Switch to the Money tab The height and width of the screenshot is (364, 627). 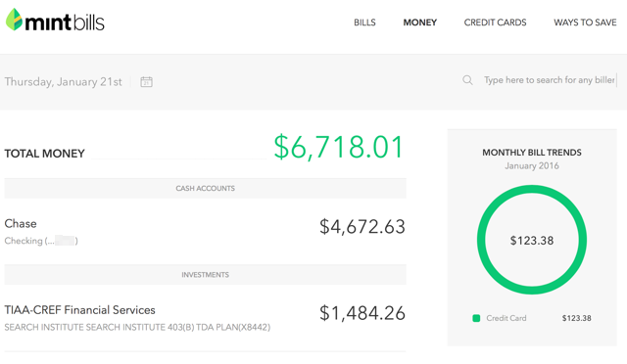point(420,23)
